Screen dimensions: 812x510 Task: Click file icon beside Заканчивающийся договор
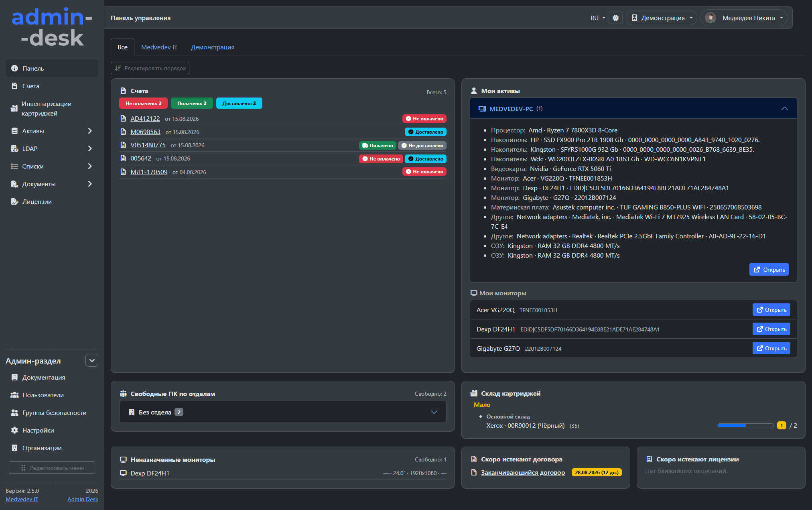(x=474, y=472)
